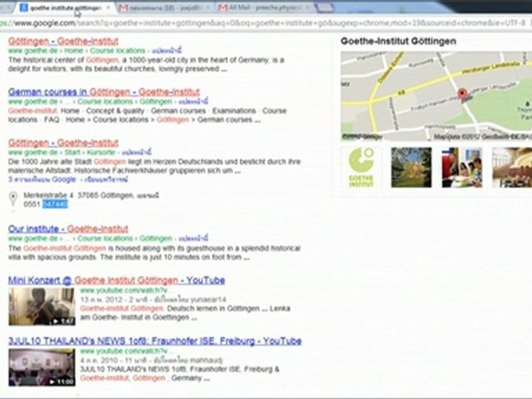Image resolution: width=532 pixels, height=399 pixels.
Task: Open Göttingen result with 'Die 1000 Jahre' snippet
Action: 63,143
